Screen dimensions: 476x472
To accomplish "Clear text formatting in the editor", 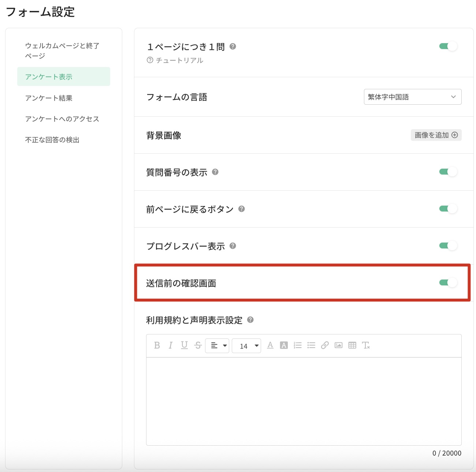I will tap(366, 345).
